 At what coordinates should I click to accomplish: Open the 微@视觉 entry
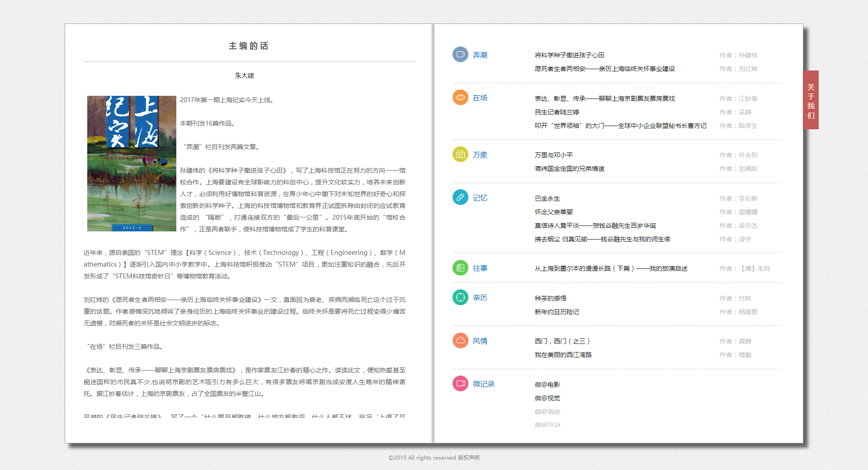click(547, 398)
